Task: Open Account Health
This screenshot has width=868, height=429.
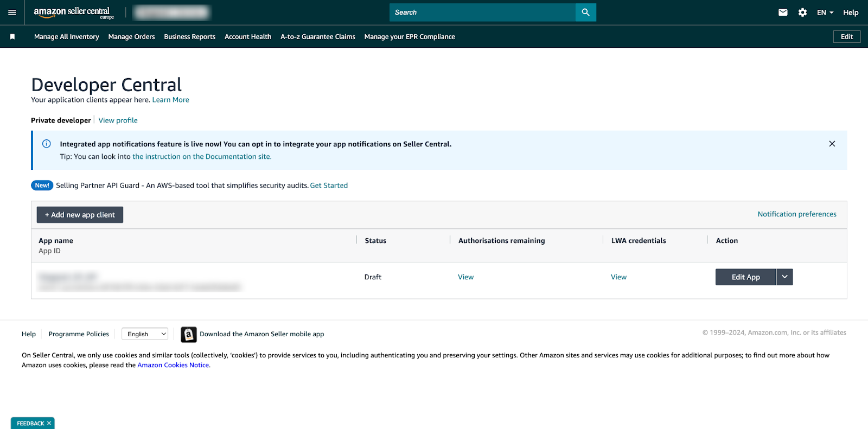Action: (x=248, y=37)
